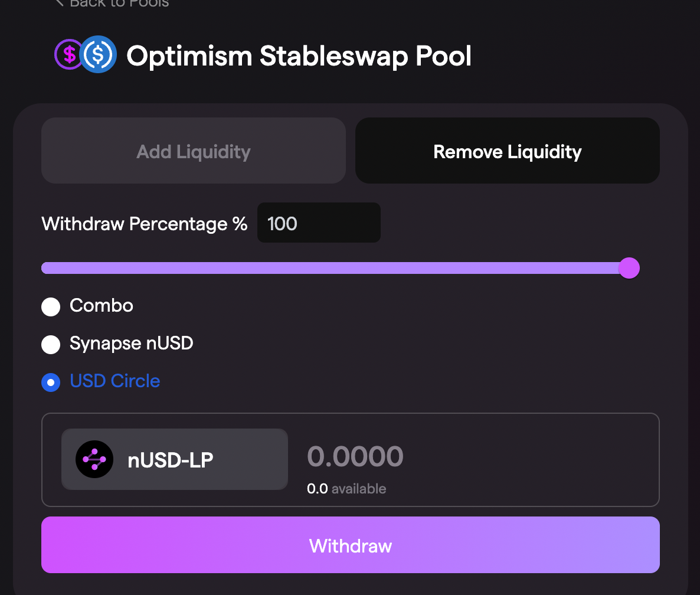
Task: Switch to the Add Liquidity tab
Action: (x=194, y=151)
